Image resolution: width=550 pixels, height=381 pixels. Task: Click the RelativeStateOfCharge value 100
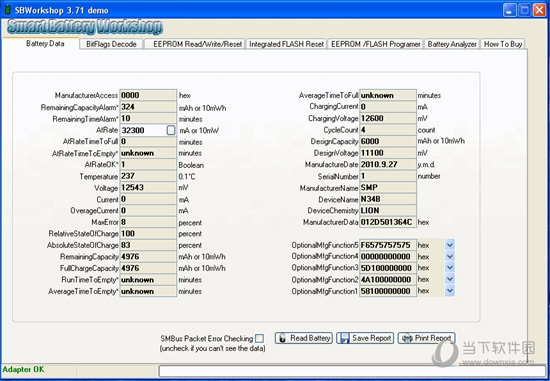(x=148, y=234)
